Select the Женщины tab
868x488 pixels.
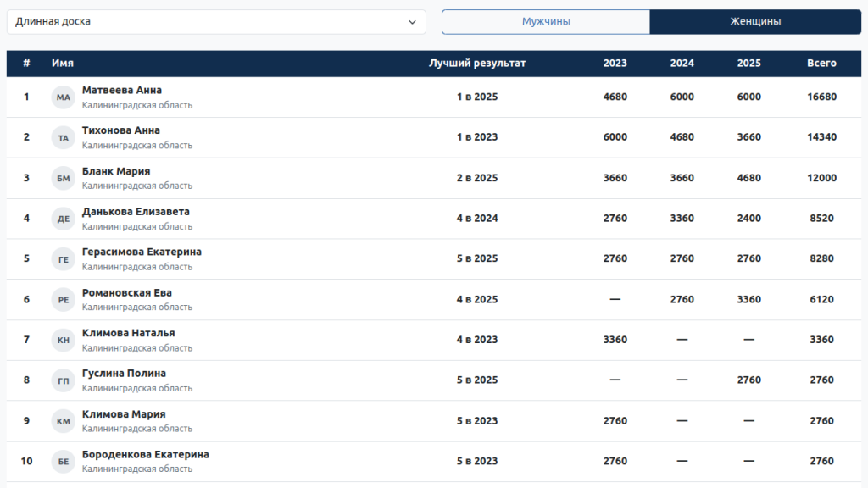point(755,22)
